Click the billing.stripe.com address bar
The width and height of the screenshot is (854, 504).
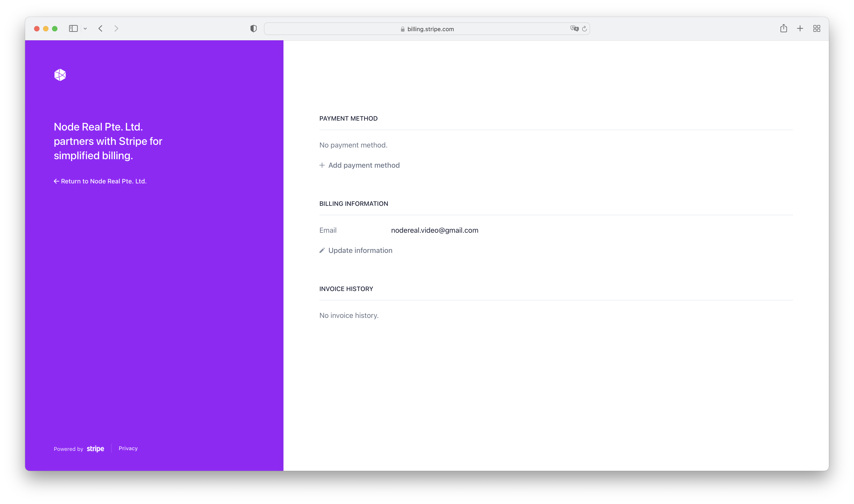[x=430, y=29]
